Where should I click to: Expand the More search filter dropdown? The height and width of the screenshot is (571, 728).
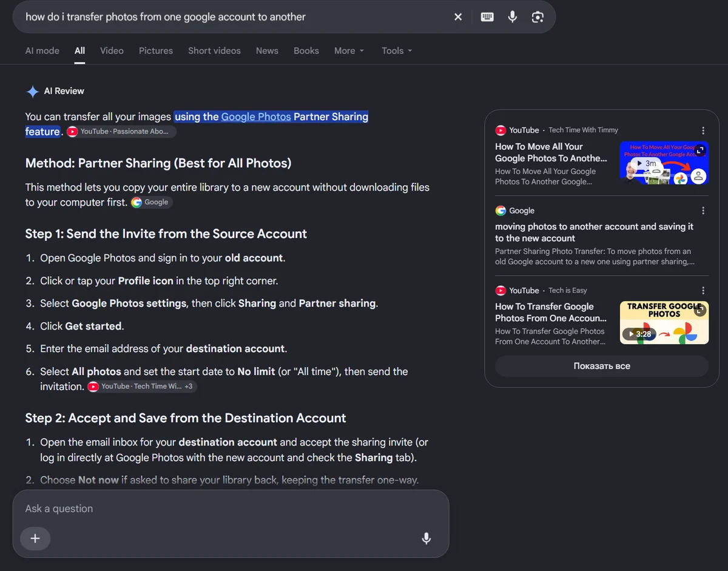tap(349, 51)
